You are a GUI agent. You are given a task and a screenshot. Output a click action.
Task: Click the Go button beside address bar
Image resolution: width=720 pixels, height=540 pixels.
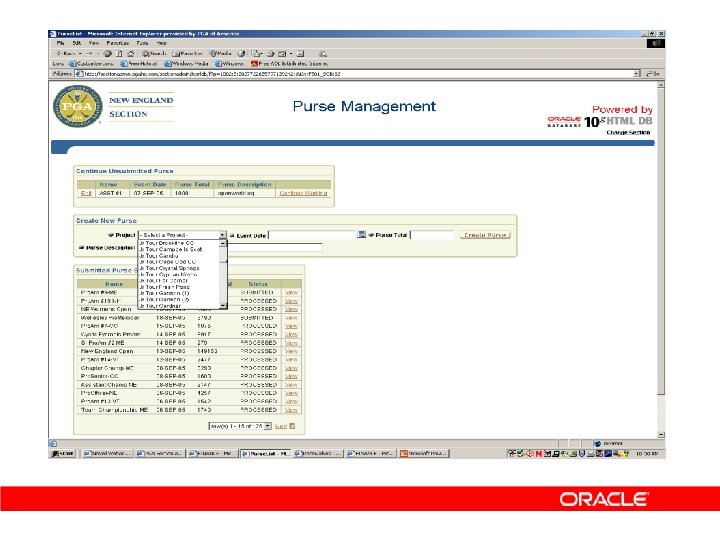[653, 73]
